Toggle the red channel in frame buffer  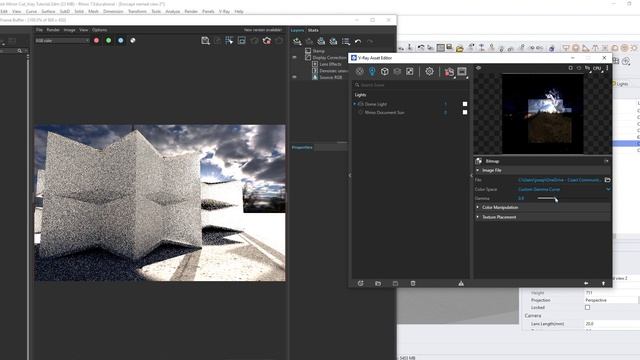pyautogui.click(x=96, y=40)
